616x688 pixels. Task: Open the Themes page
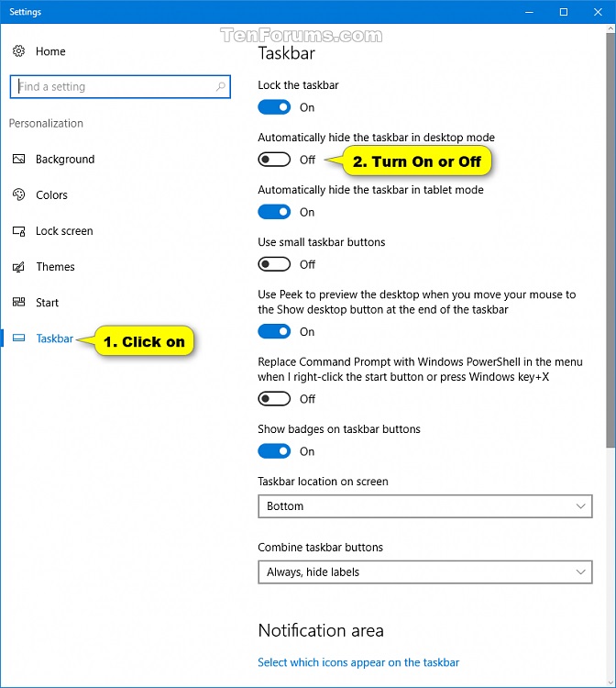click(55, 267)
